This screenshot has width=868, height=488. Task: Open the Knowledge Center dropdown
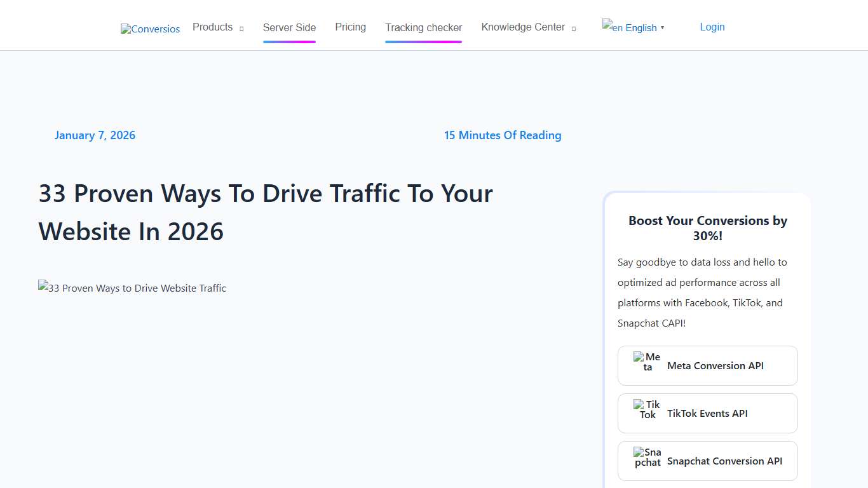click(528, 27)
